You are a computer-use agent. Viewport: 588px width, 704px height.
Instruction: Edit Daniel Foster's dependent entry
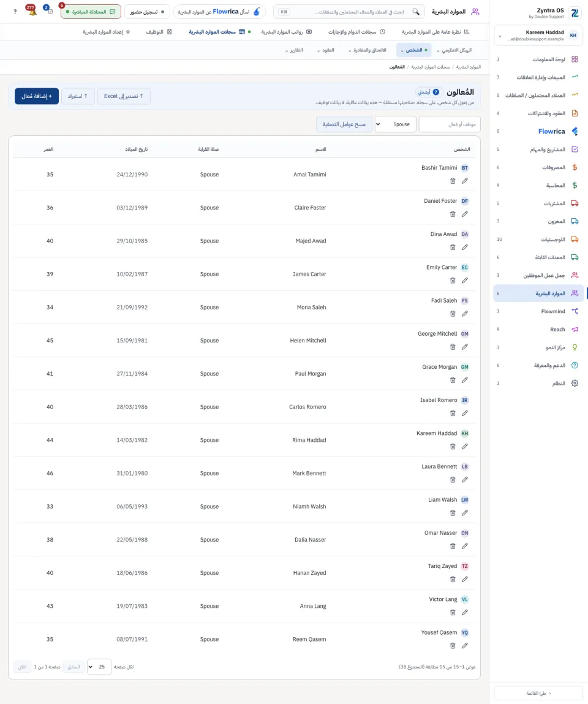tap(464, 214)
